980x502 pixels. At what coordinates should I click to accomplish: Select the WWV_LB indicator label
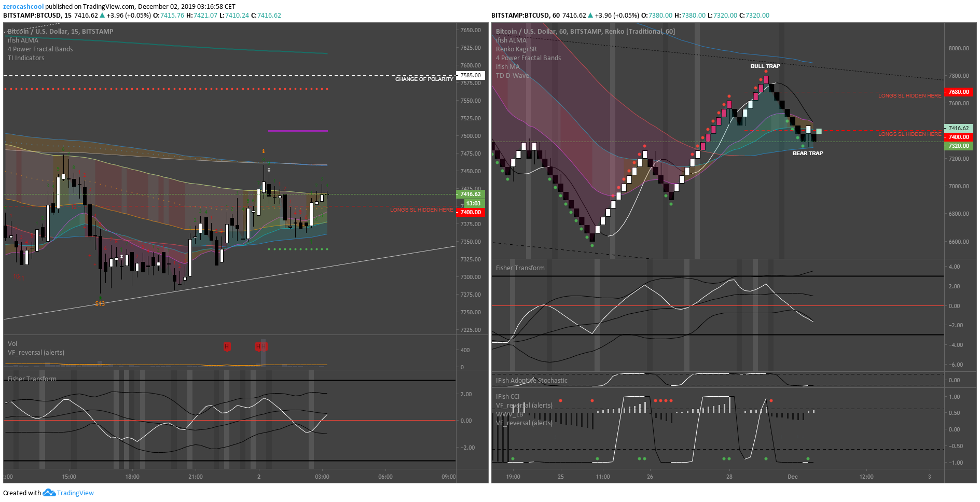509,414
